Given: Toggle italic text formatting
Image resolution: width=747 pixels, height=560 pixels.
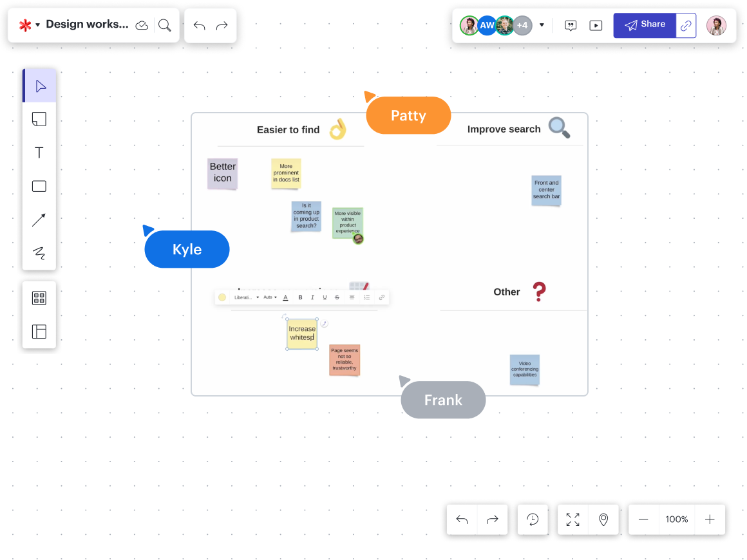Looking at the screenshot, I should pos(312,297).
